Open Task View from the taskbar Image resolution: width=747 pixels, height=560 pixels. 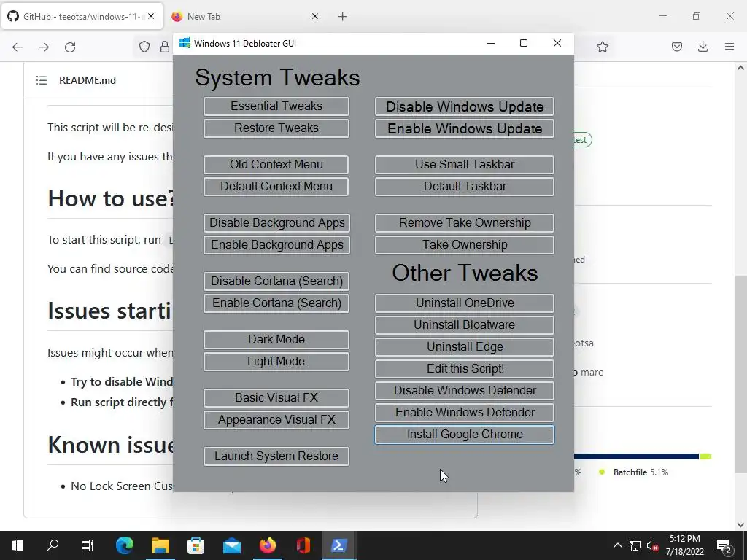(x=88, y=545)
